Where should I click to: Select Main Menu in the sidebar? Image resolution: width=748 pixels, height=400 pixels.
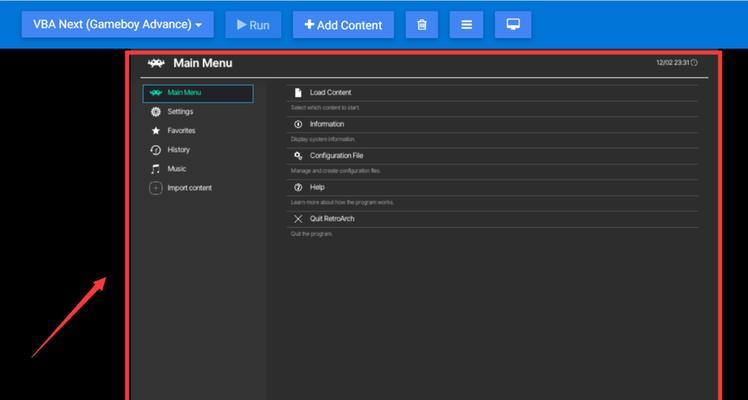(x=198, y=93)
